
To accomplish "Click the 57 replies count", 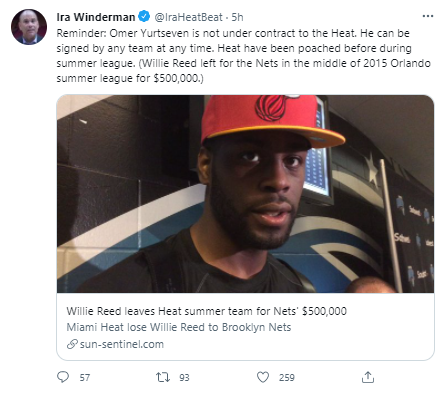I will point(85,377).
